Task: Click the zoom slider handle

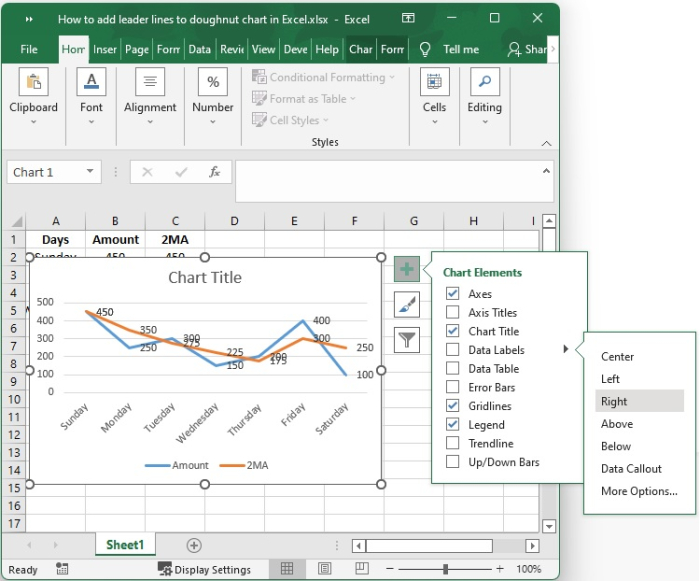Action: click(445, 568)
